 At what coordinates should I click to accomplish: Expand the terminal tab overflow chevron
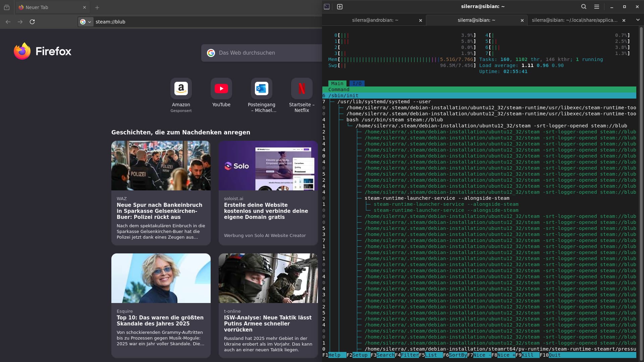tap(638, 20)
